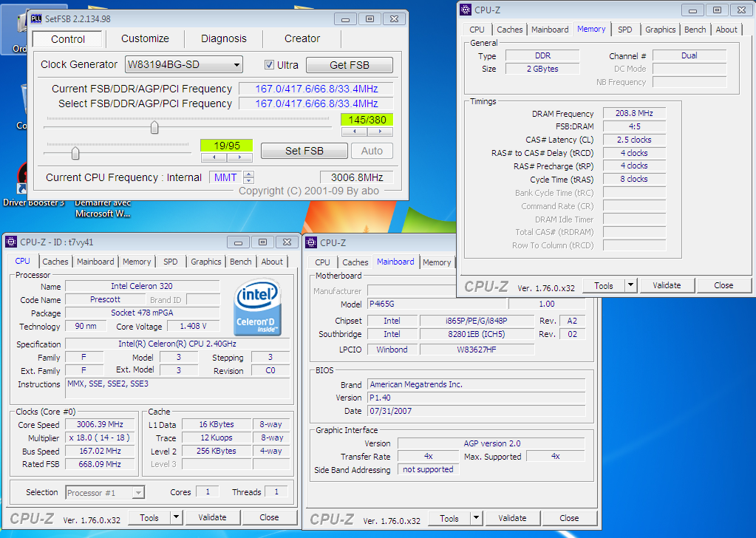
Task: Click the AGP version 2.0 value
Action: [x=491, y=443]
